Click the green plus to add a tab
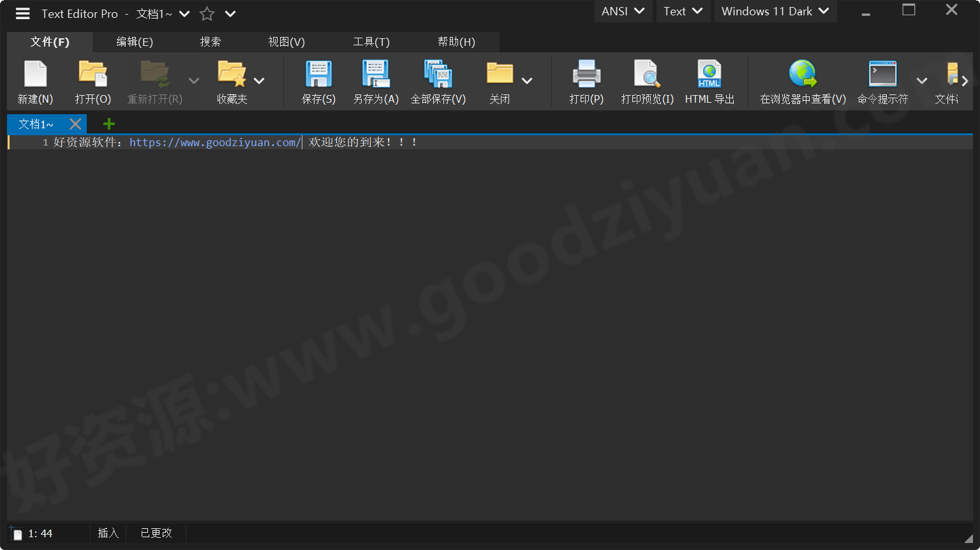The height and width of the screenshot is (550, 980). (108, 123)
